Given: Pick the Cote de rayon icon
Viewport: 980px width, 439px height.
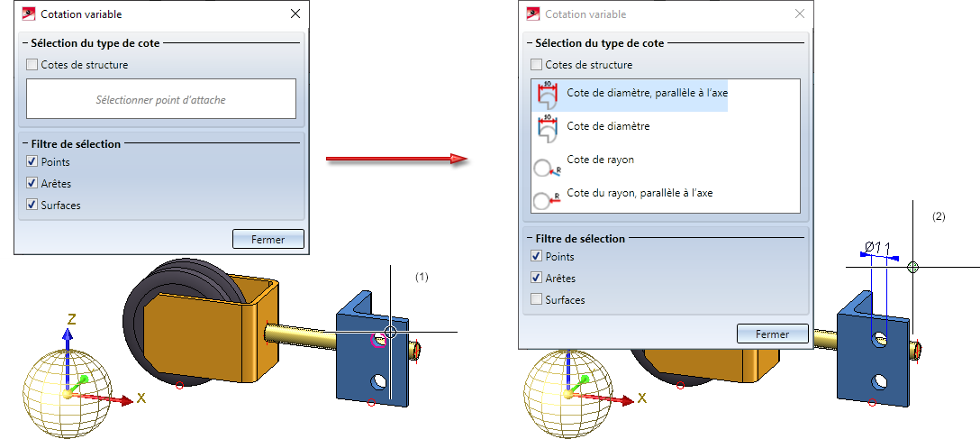Looking at the screenshot, I should 544,168.
